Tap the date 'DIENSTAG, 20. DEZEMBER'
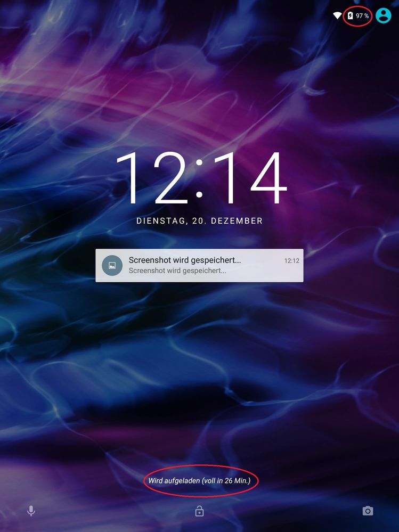The image size is (399, 532). [199, 221]
